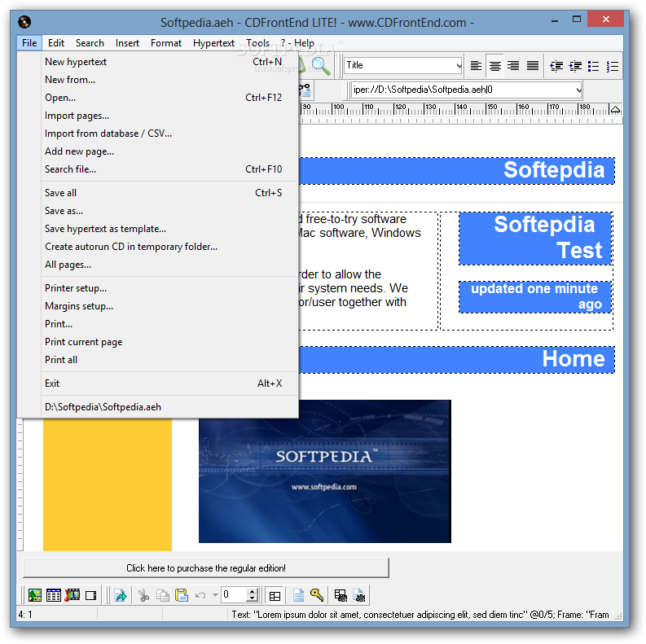Click the golden key icon
The width and height of the screenshot is (646, 644).
[x=317, y=595]
